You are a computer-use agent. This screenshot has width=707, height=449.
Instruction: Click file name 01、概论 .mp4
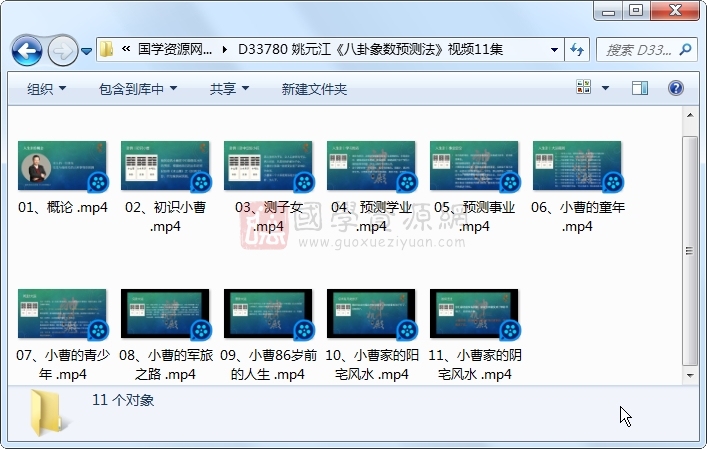pos(63,207)
